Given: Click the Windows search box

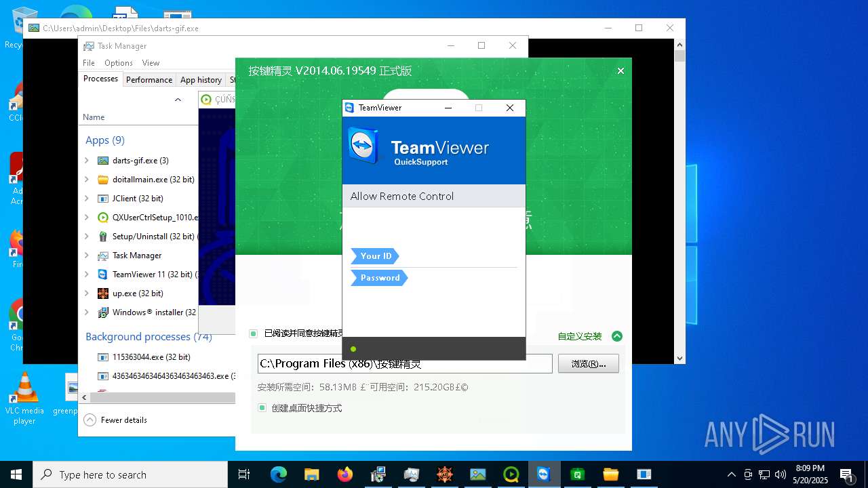Looking at the screenshot, I should tap(130, 474).
